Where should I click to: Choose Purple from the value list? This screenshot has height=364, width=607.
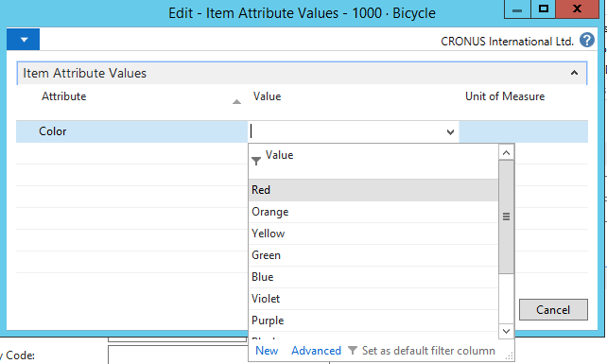[x=373, y=321]
